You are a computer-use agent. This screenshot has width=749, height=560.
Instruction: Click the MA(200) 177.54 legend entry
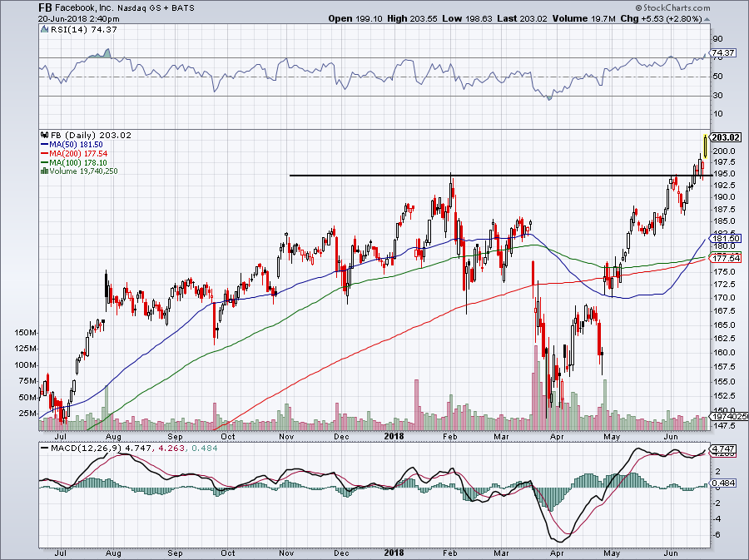[x=78, y=154]
